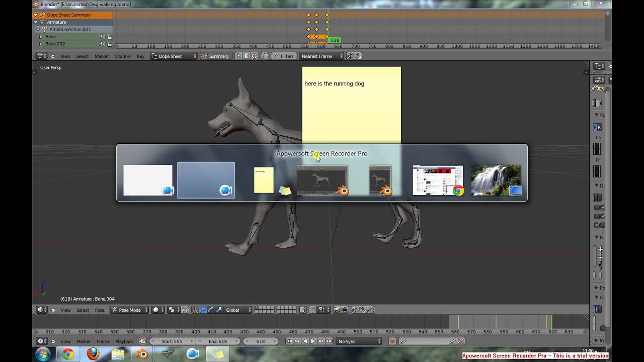Image resolution: width=644 pixels, height=362 pixels.
Task: Open the pivot point selector
Action: point(174,310)
